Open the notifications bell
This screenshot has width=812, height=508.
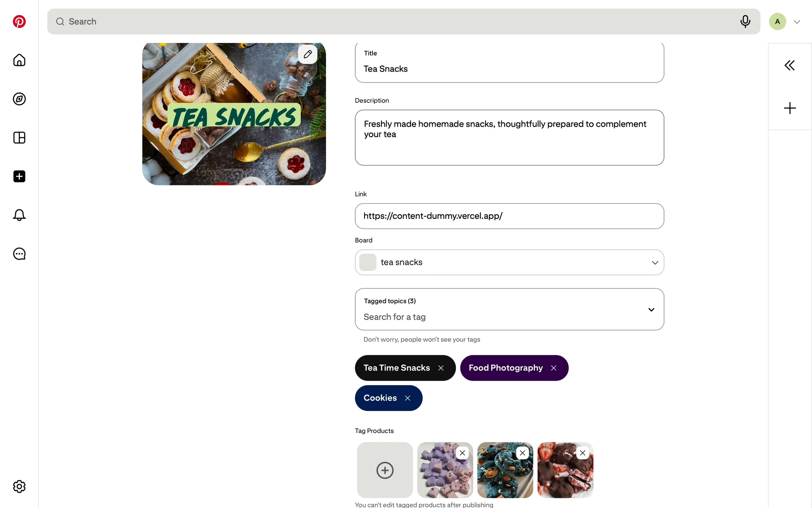point(19,215)
